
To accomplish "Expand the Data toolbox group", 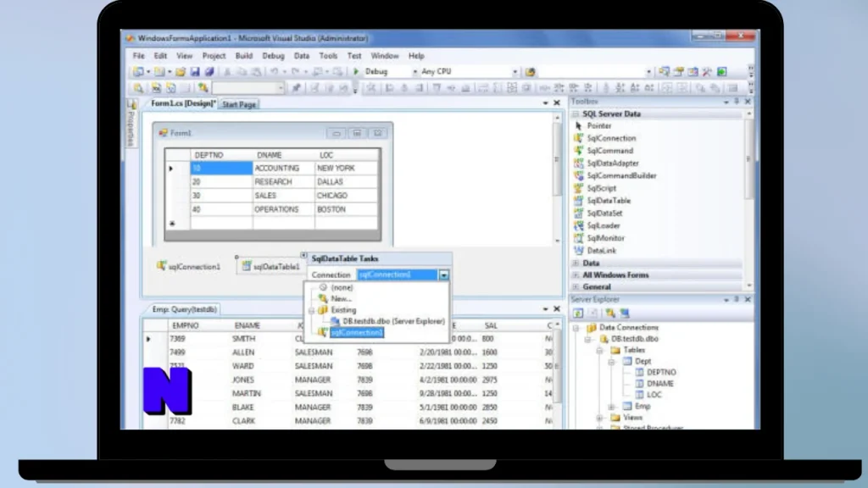I will [x=576, y=263].
